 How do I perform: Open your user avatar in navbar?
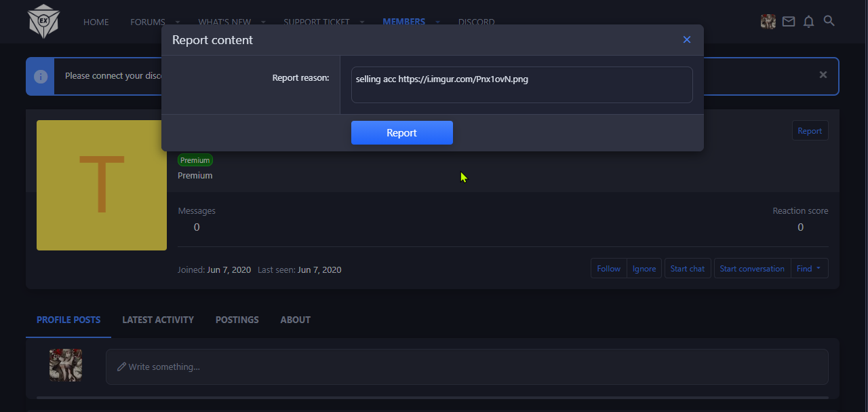[768, 22]
